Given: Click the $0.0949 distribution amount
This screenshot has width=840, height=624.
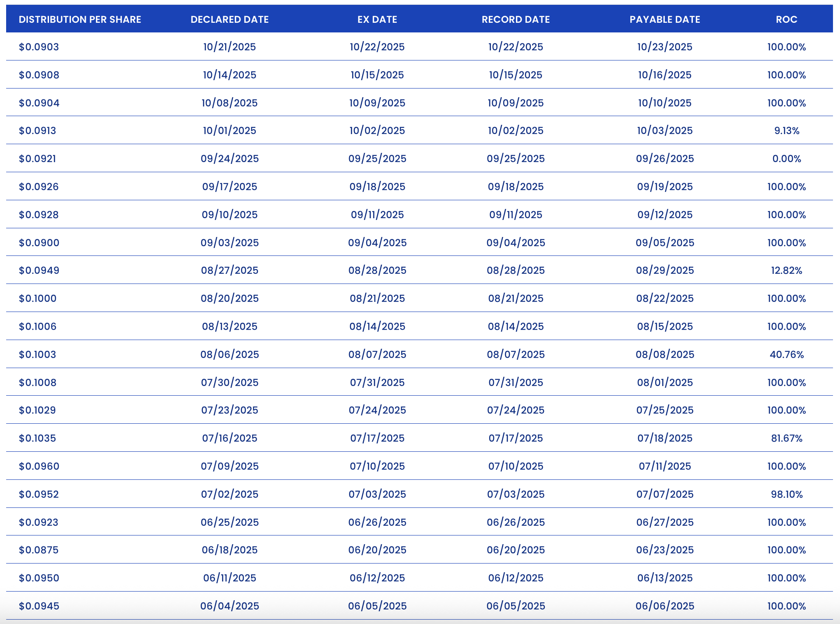Looking at the screenshot, I should [x=39, y=270].
